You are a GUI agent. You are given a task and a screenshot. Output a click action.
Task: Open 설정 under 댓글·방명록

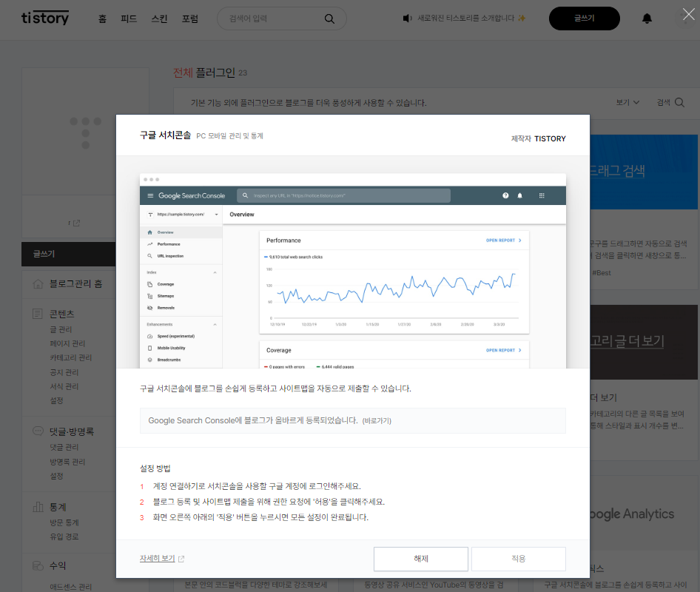point(56,476)
